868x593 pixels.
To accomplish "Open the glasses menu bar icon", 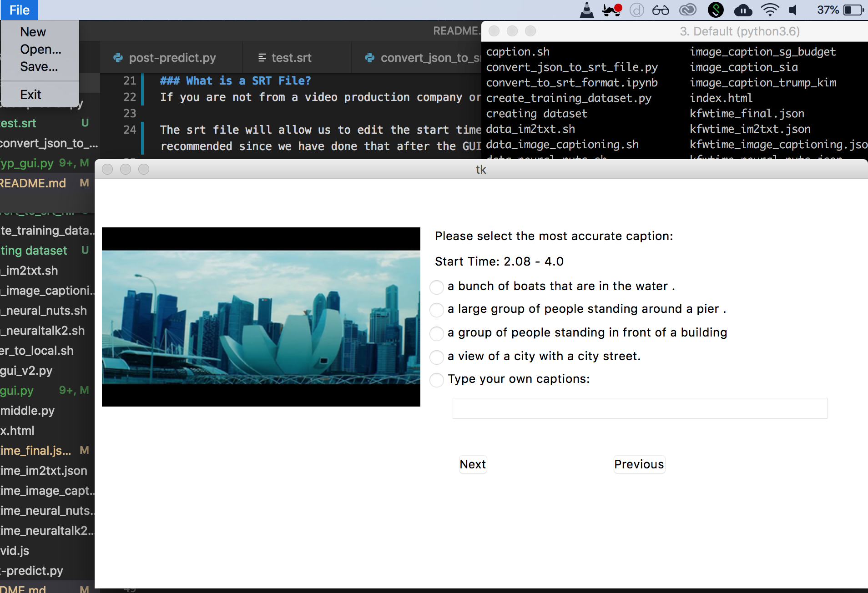I will click(x=661, y=10).
